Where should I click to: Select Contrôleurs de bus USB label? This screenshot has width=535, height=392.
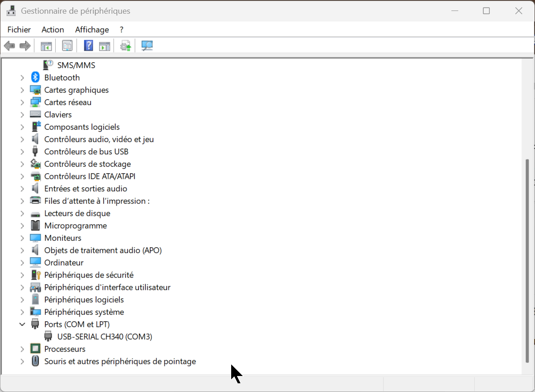point(86,152)
